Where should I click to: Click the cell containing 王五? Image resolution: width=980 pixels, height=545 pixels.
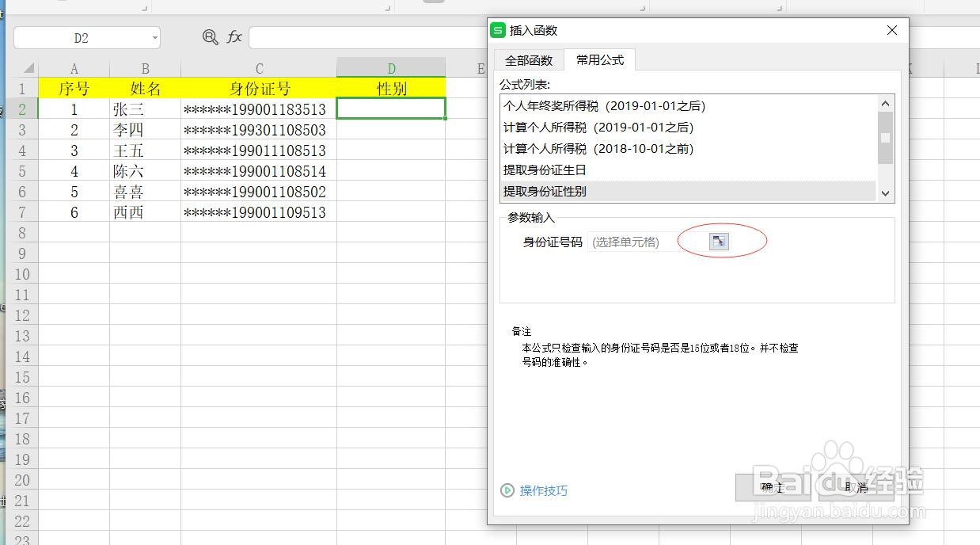[x=146, y=151]
